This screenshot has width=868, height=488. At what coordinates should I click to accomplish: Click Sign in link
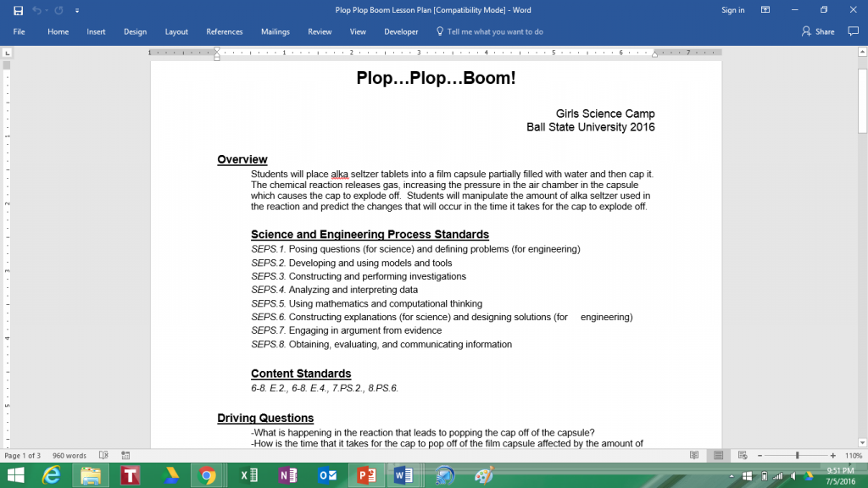coord(732,10)
